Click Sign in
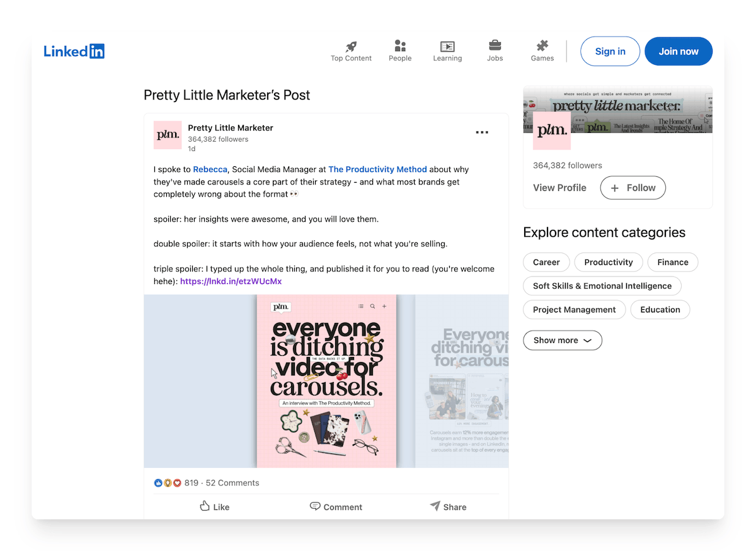The width and height of the screenshot is (756, 551). tap(610, 51)
